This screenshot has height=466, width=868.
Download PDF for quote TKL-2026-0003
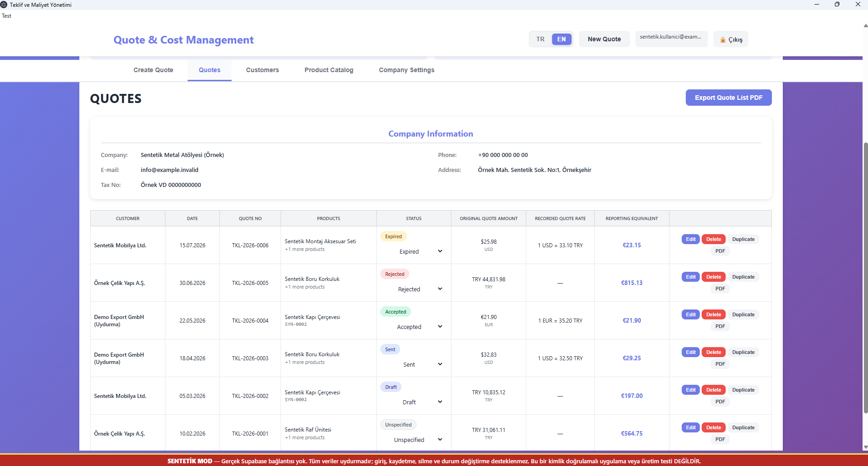click(x=720, y=364)
